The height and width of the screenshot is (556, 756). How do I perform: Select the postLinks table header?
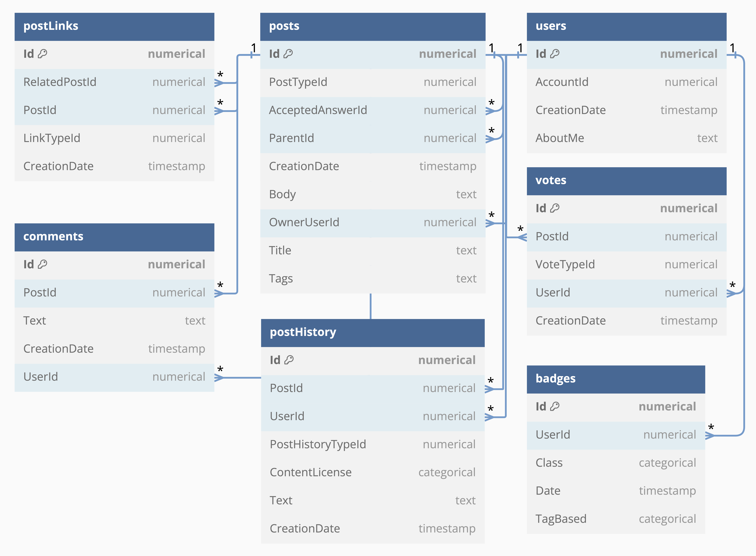click(x=114, y=26)
